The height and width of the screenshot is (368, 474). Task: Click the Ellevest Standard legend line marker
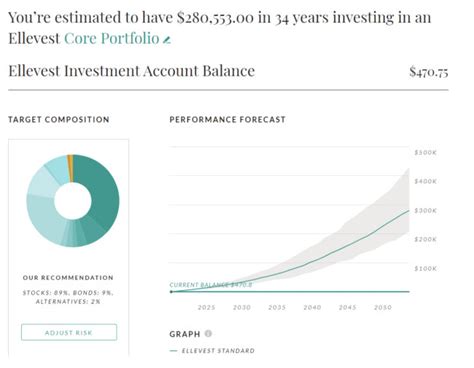(173, 351)
